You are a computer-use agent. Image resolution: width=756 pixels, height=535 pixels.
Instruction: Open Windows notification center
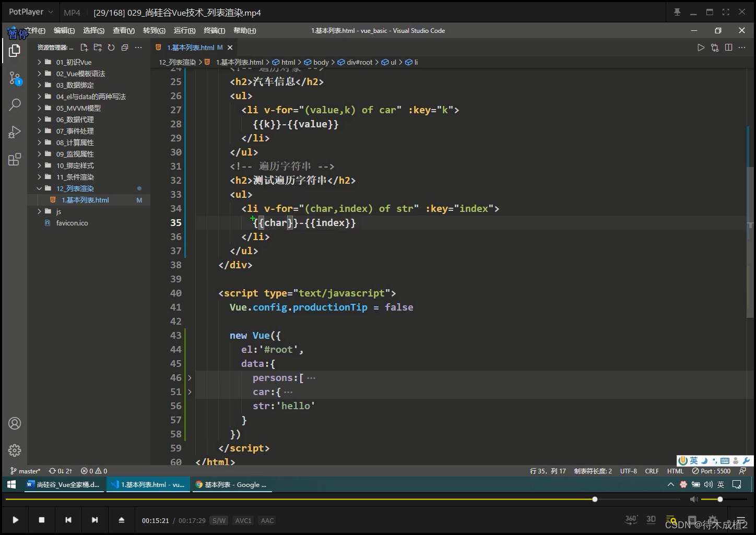pos(737,484)
